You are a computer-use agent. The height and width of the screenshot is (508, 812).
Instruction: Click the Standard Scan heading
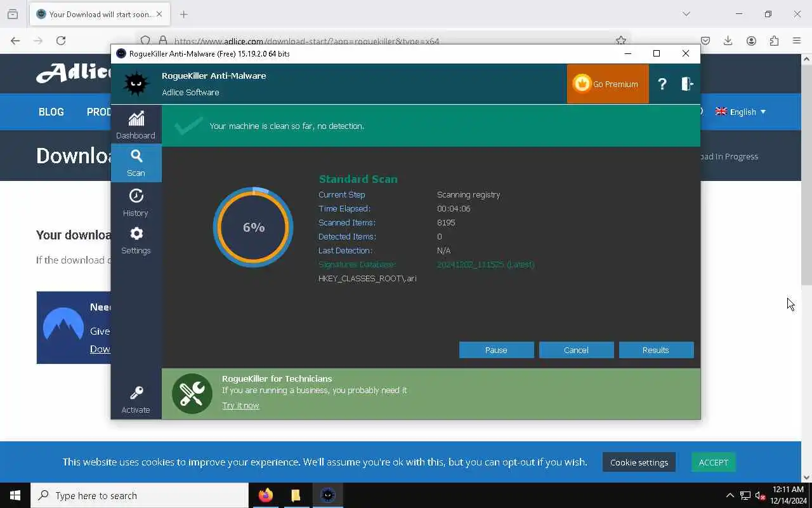click(358, 179)
